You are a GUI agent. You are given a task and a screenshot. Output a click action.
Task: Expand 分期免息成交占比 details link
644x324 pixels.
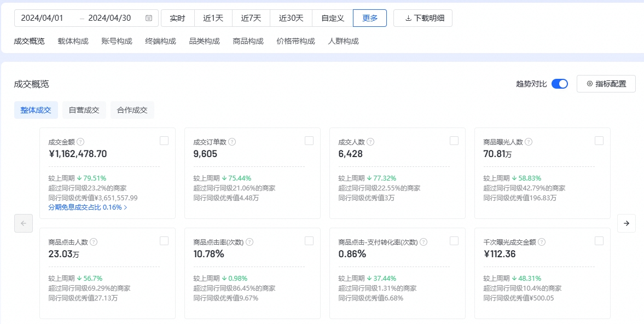(x=88, y=207)
